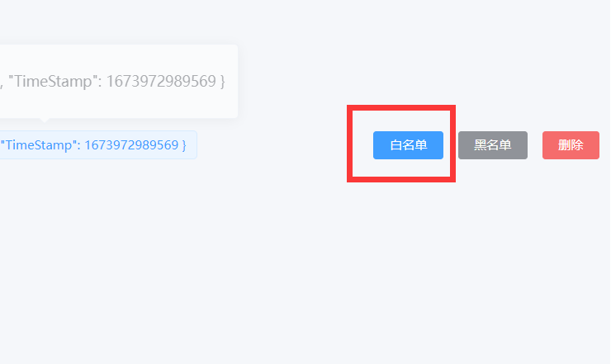
Task: Delete the entry using 删除
Action: pos(571,145)
